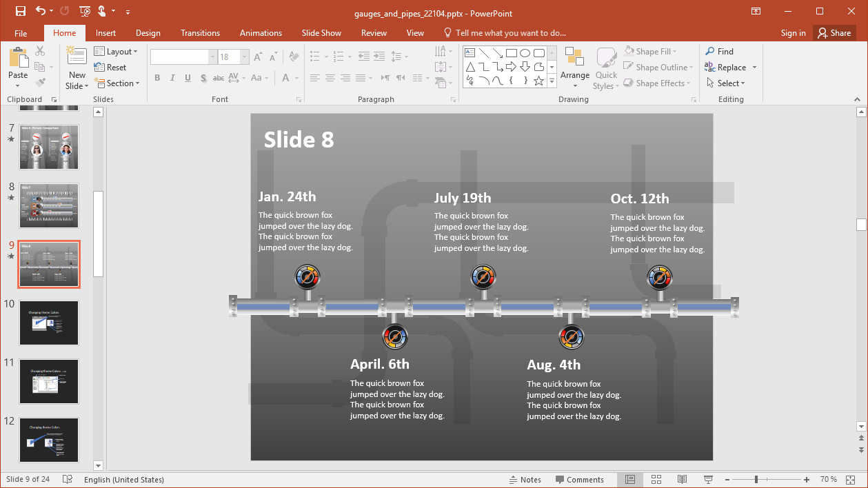Start Slide Show from status bar icon

click(x=708, y=480)
